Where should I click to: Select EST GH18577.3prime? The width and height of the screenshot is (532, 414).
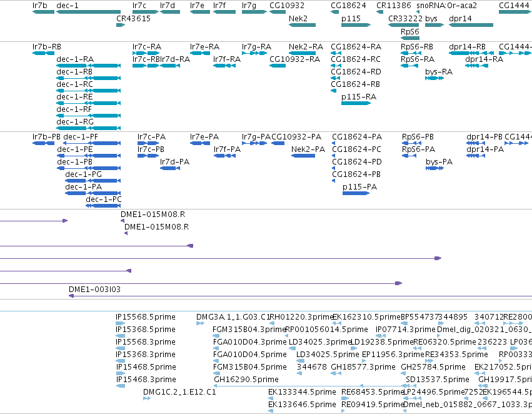[x=336, y=373]
